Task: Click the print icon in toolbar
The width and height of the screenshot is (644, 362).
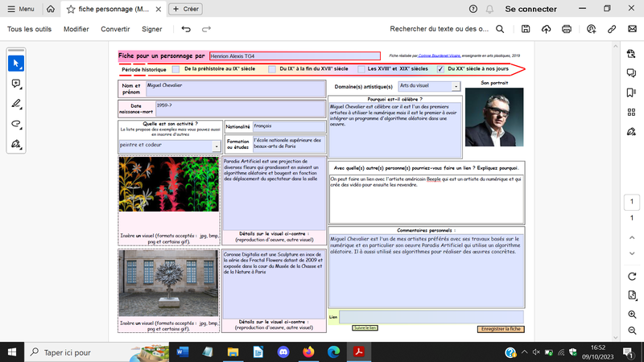Action: 568,29
